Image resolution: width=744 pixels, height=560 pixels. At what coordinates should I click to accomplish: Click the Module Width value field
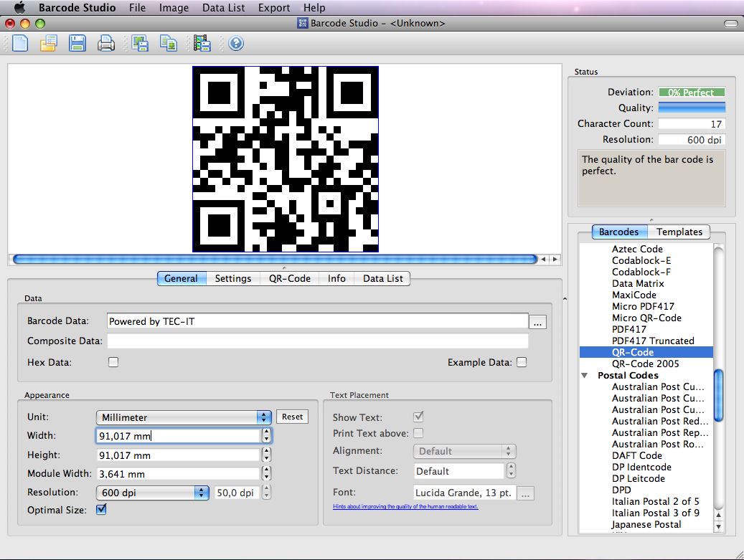(x=179, y=474)
